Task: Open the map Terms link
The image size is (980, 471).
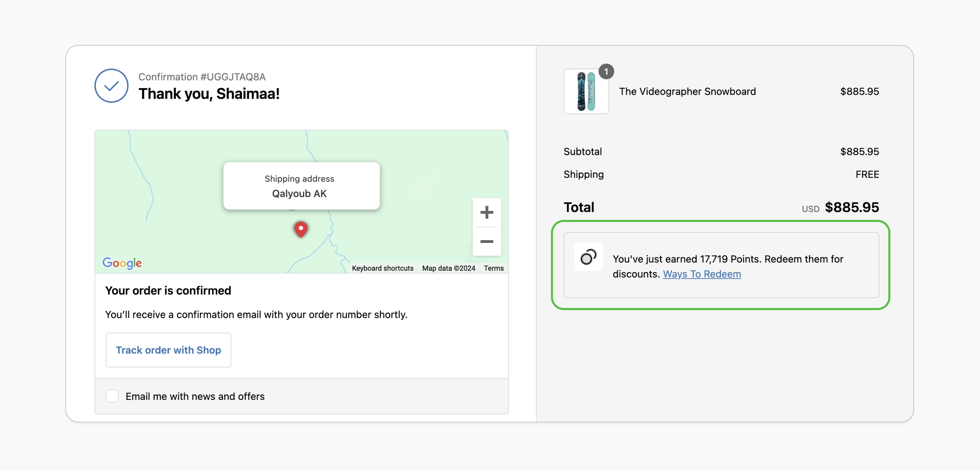Action: click(493, 268)
